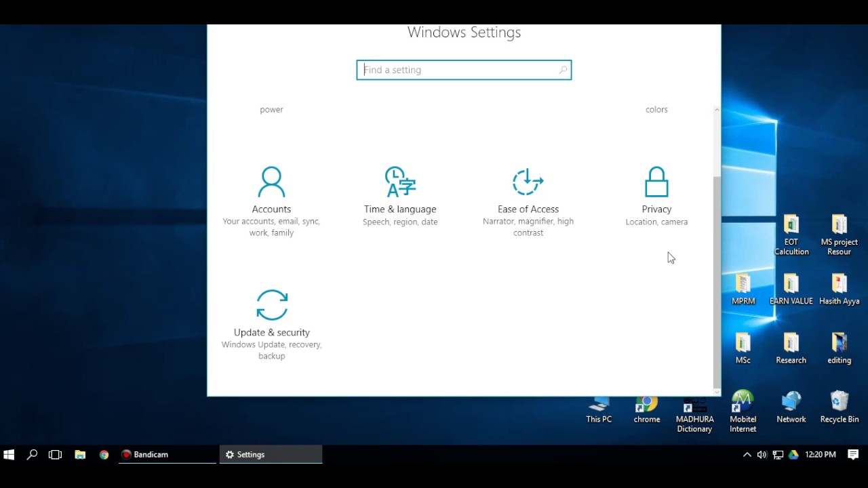Screen dimensions: 868x488
Task: Select the Research desktop folder
Action: (791, 348)
